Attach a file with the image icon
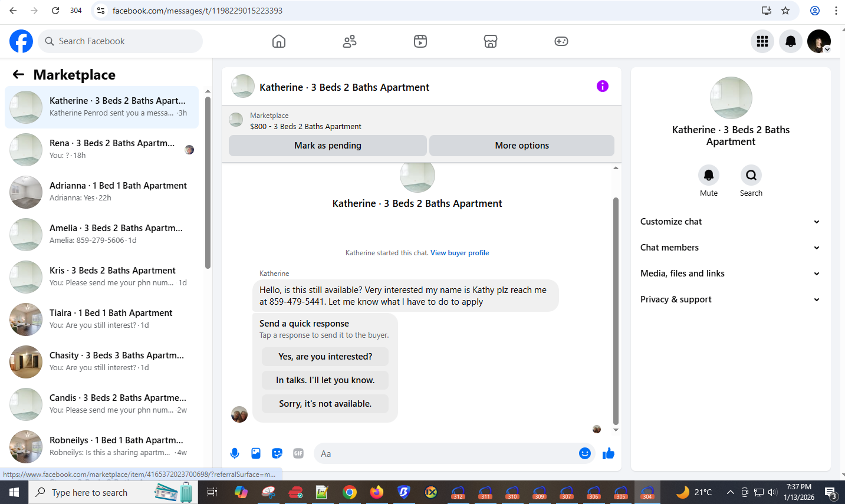The height and width of the screenshot is (504, 845). pos(256,453)
